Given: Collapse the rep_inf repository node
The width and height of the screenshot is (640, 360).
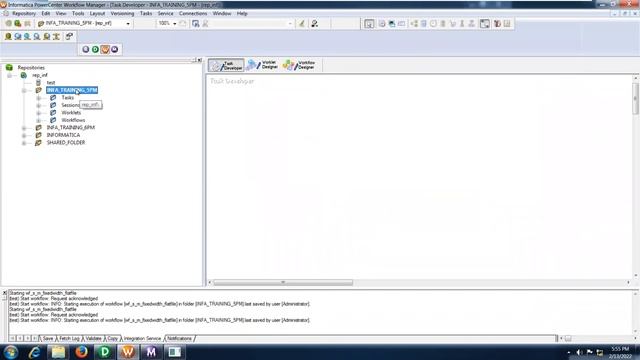Looking at the screenshot, I should coord(9,75).
